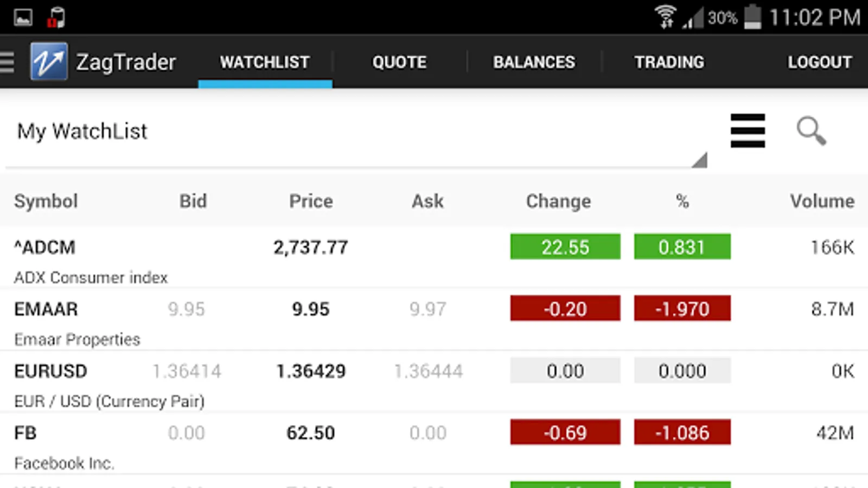The height and width of the screenshot is (488, 868).
Task: Tap the battery indicator icon
Action: click(752, 17)
